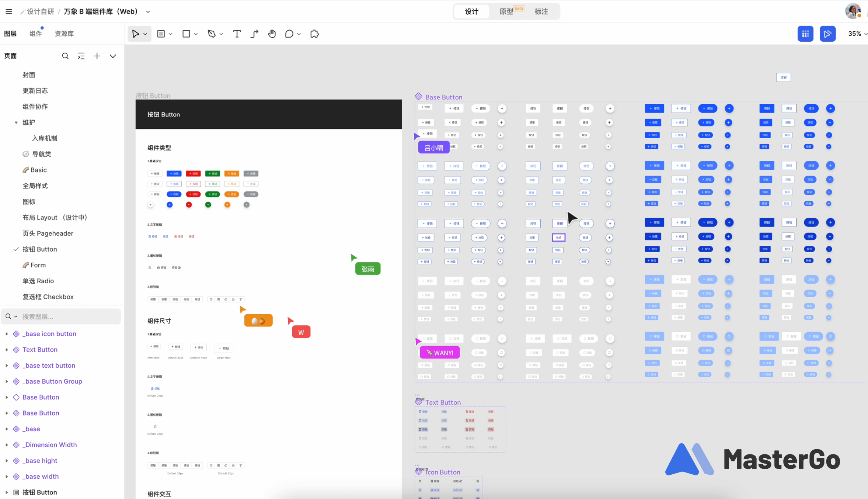
Task: Click the frame icon of 按钮 Button layer
Action: tap(16, 492)
